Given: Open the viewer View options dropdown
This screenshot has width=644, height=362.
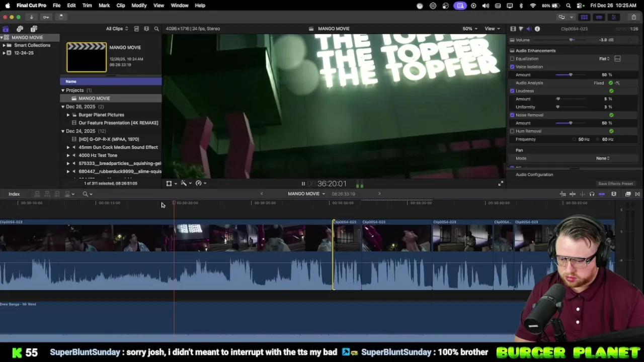Looking at the screenshot, I should point(492,29).
